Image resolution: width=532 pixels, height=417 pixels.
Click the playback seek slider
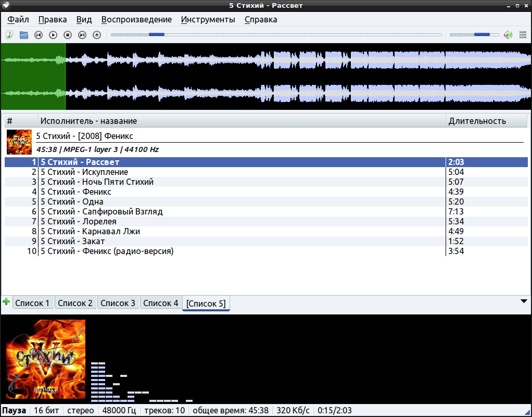click(x=276, y=35)
